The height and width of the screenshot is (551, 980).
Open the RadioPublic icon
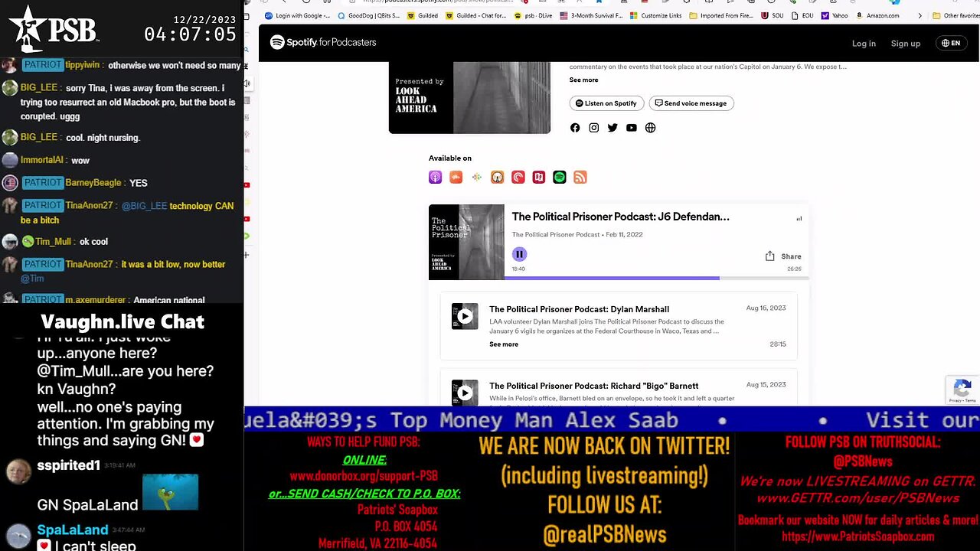pos(539,178)
